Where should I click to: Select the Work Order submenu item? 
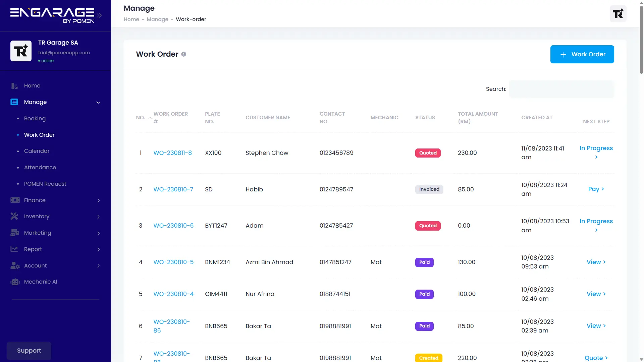point(39,135)
